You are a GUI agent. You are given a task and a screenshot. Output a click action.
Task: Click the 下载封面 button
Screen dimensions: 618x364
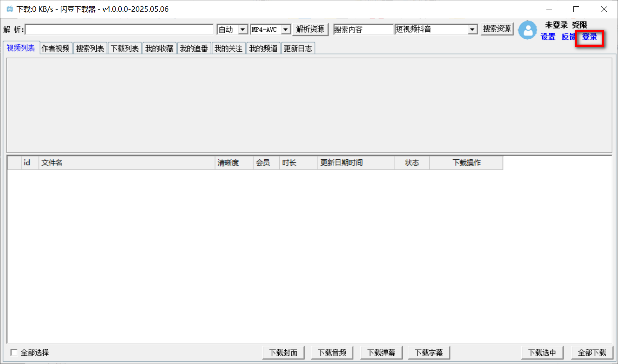pos(283,353)
